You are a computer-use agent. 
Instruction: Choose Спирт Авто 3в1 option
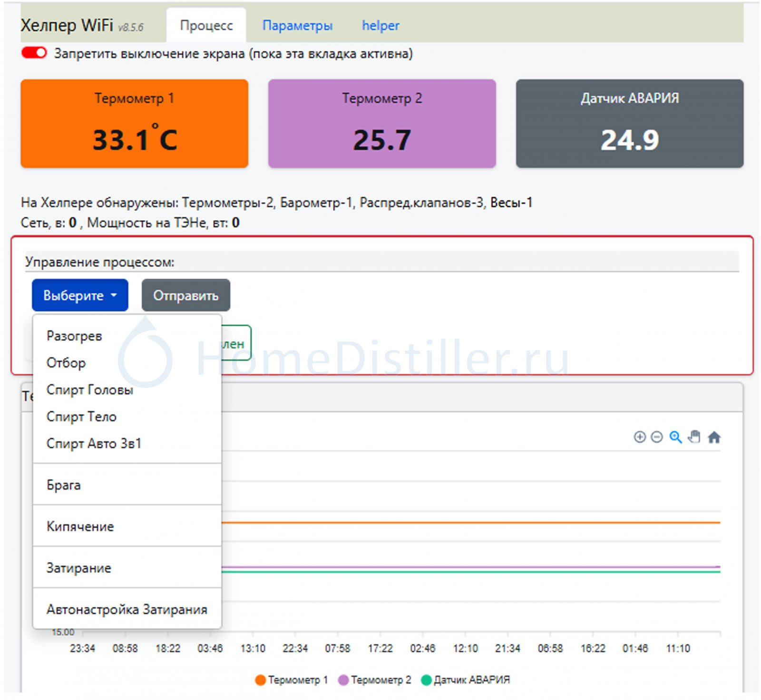click(x=127, y=443)
